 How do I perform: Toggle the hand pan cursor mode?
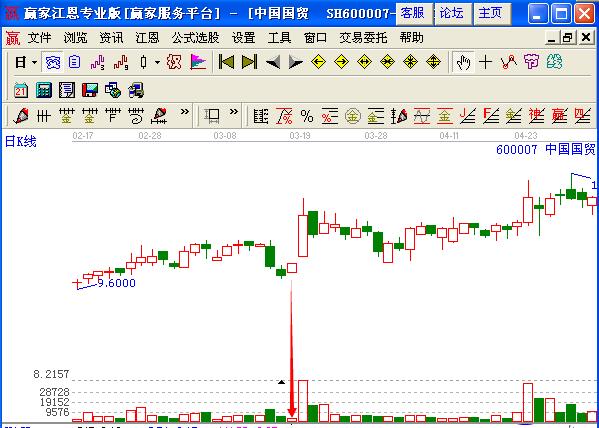[463, 62]
